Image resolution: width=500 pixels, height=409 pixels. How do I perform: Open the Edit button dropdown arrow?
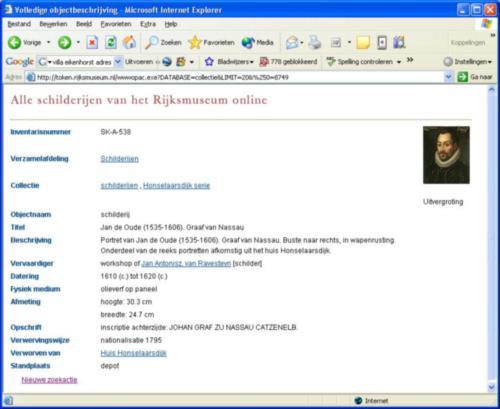point(349,43)
